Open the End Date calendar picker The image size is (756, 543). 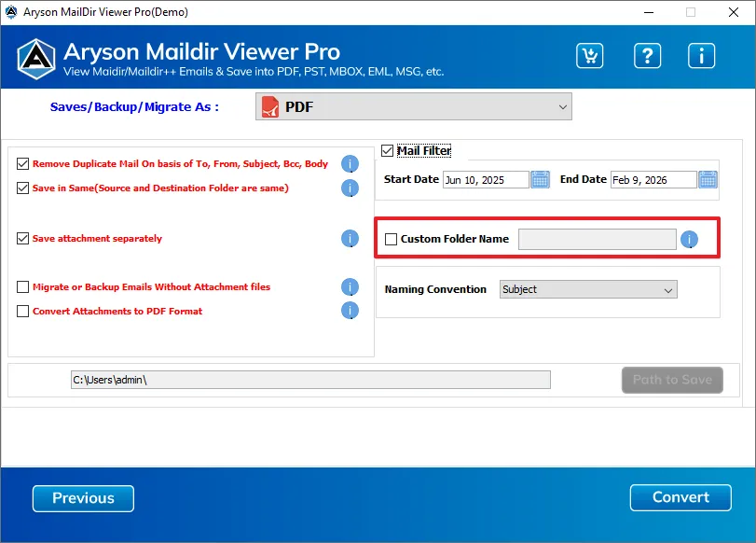pos(708,179)
